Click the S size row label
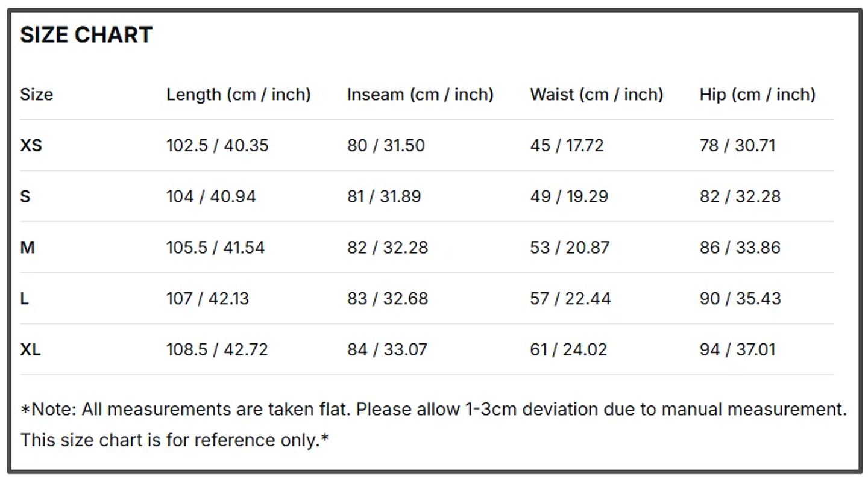The image size is (868, 477). click(25, 197)
